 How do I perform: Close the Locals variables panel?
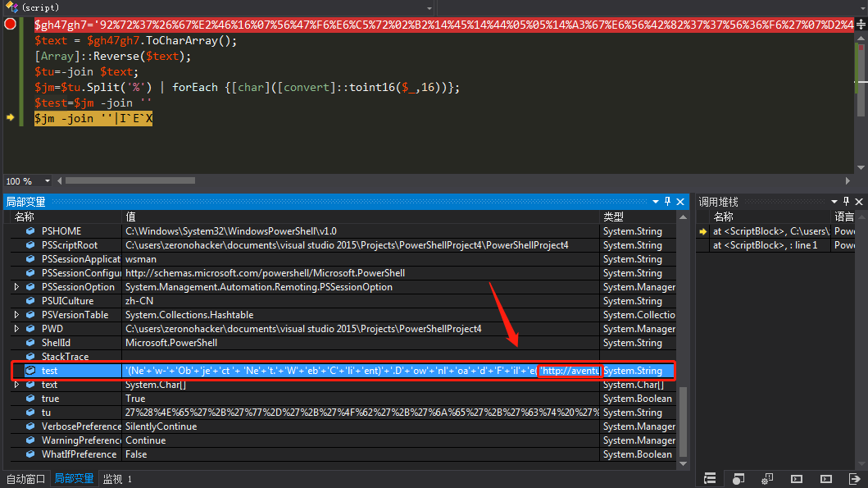[x=680, y=202]
